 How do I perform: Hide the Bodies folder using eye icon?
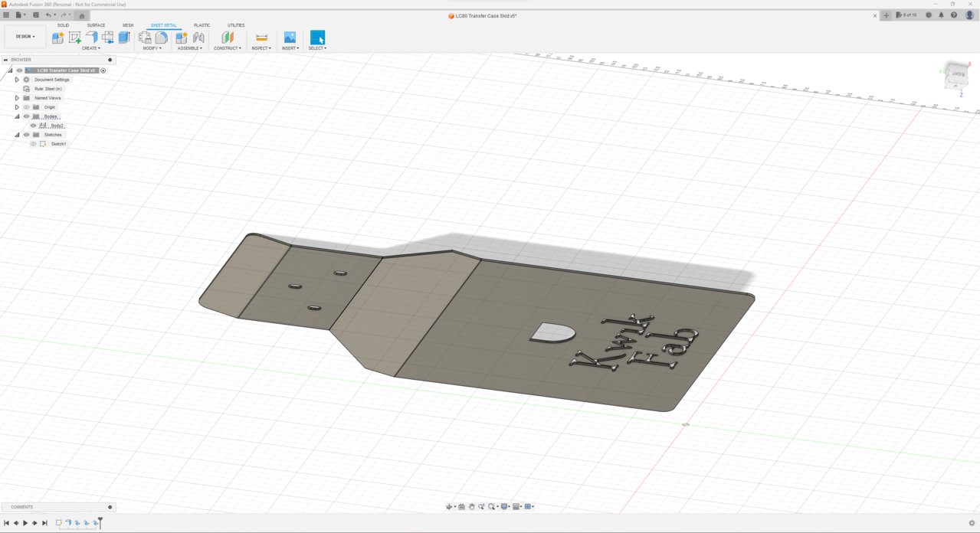coord(26,116)
